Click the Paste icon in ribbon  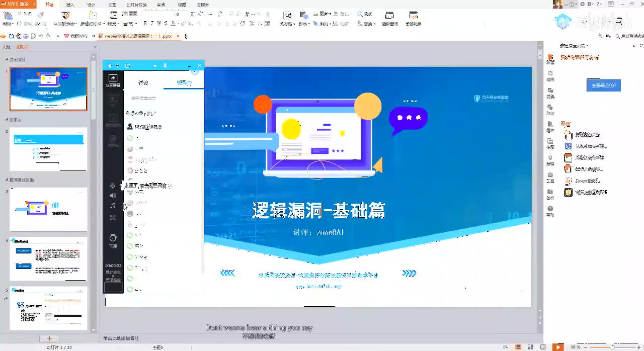[x=8, y=16]
